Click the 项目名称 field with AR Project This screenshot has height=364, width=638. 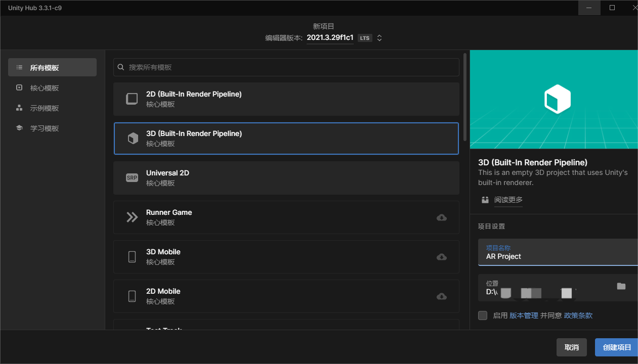[558, 252]
